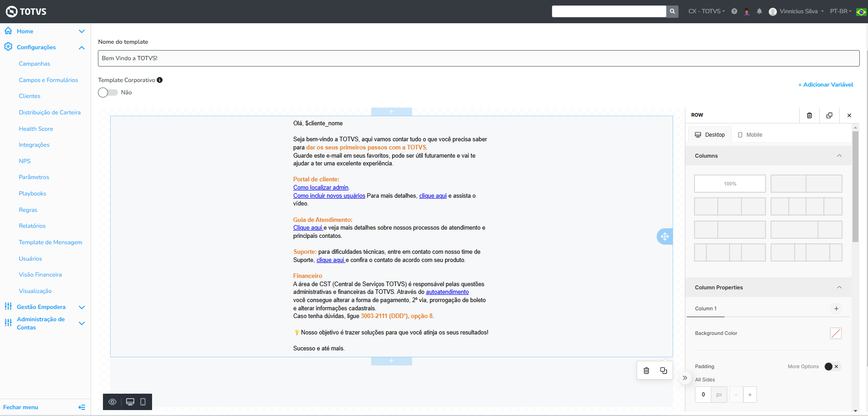
Task: Increase padding with the plus stepper
Action: click(x=750, y=395)
